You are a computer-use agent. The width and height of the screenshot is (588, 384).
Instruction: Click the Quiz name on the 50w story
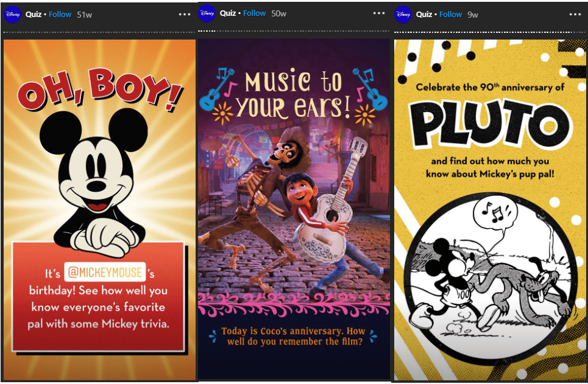228,13
